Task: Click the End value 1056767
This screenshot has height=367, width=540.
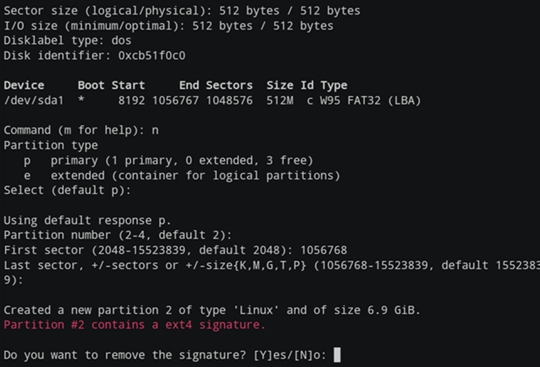Action: pos(175,101)
